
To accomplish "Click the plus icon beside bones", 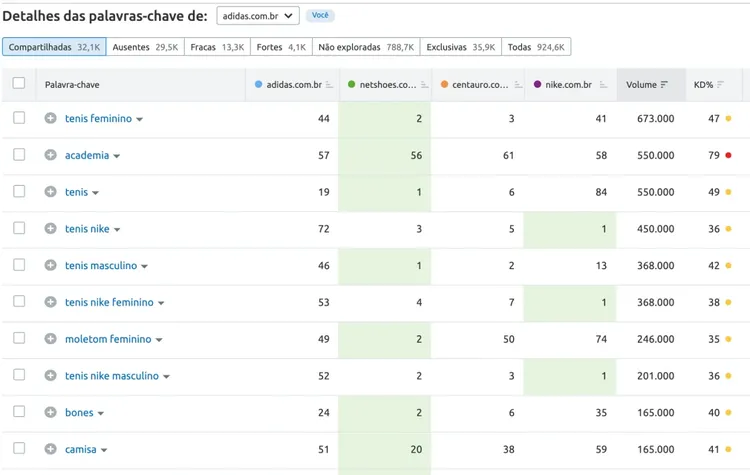I will click(50, 412).
